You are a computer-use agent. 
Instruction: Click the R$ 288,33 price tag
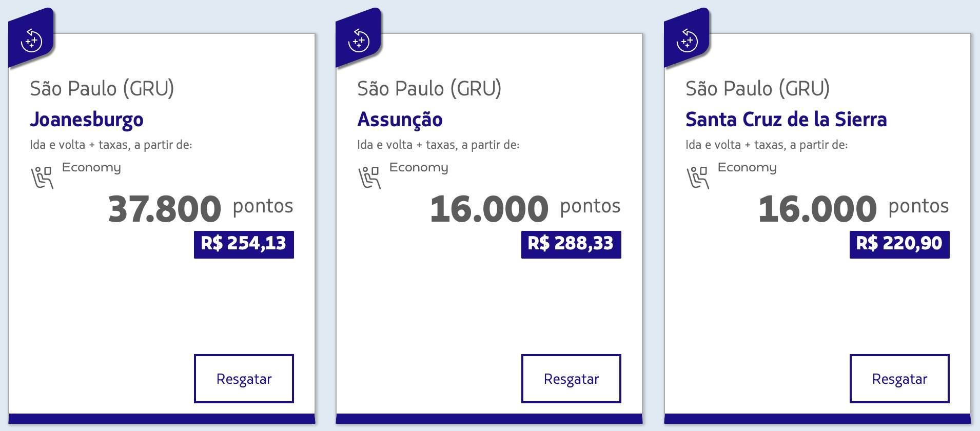571,244
